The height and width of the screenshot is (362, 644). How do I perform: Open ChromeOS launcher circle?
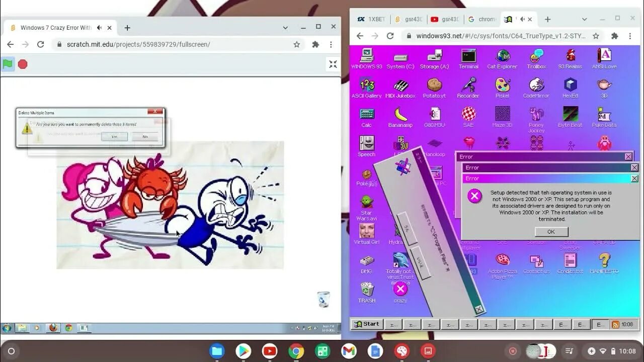12,351
